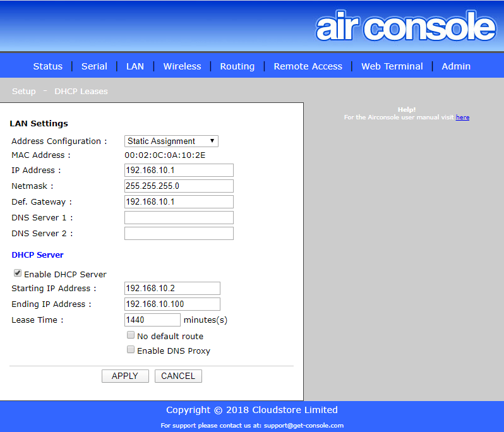Click the DNS Server 2 field
Image resolution: width=504 pixels, height=432 pixels.
coord(179,233)
